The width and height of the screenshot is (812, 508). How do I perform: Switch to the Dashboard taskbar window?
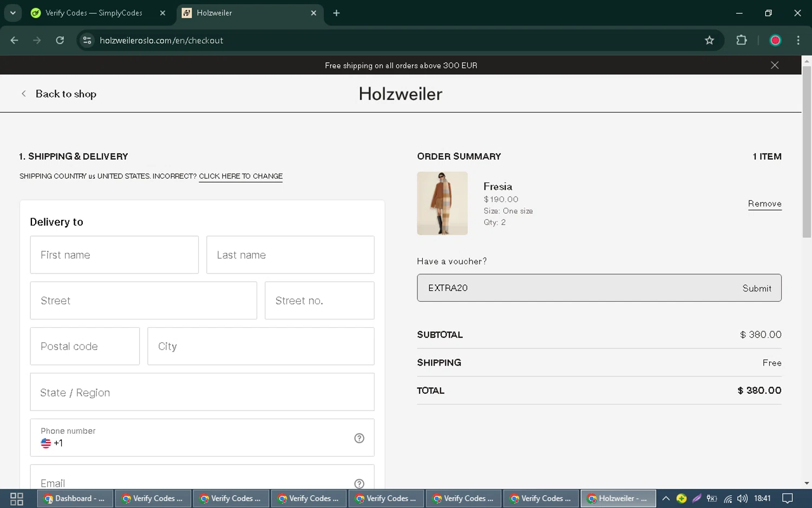75,499
